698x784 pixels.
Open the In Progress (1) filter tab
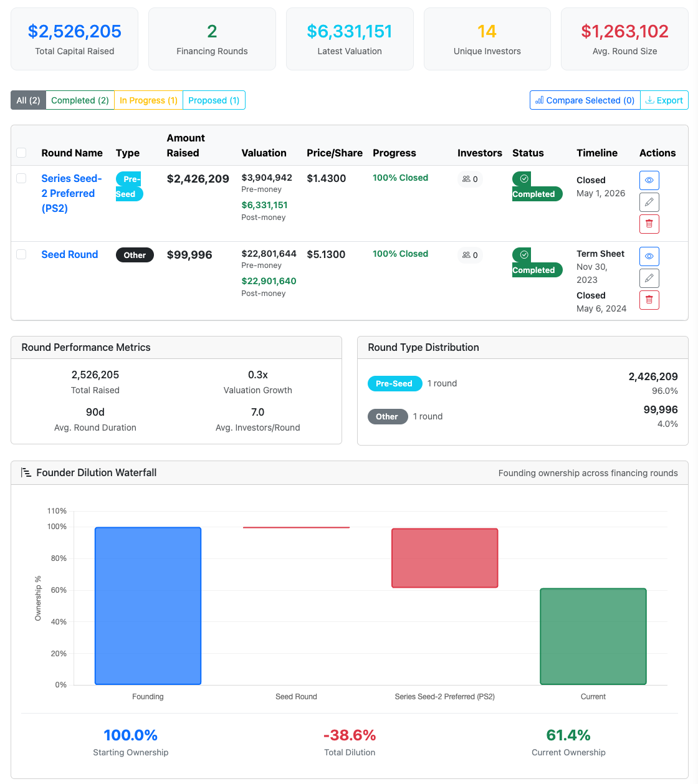[148, 100]
